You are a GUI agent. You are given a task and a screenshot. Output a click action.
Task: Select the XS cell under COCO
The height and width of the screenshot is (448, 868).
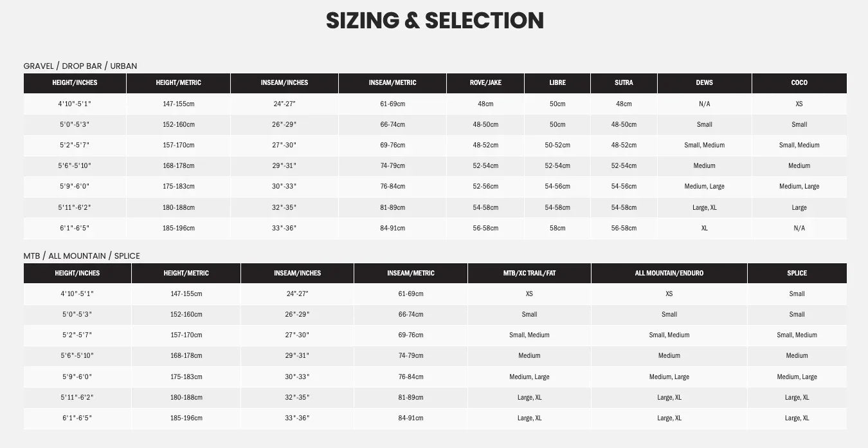coord(799,104)
